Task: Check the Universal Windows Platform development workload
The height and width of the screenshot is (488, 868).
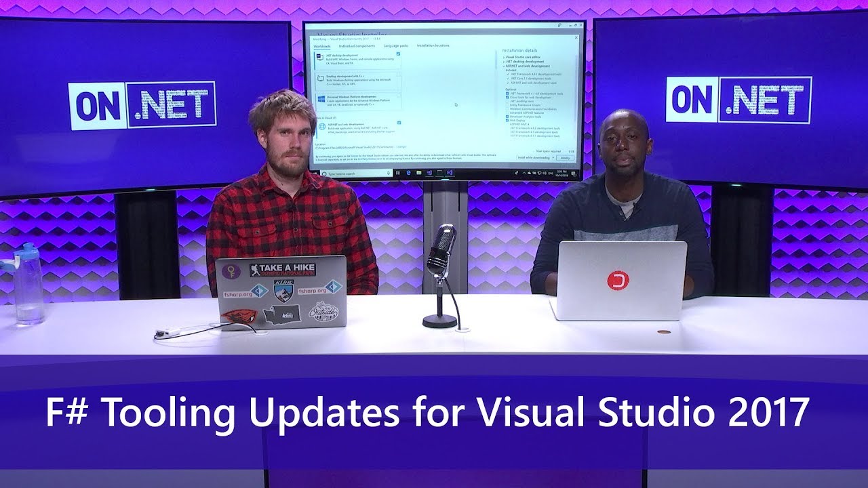Action: click(399, 96)
